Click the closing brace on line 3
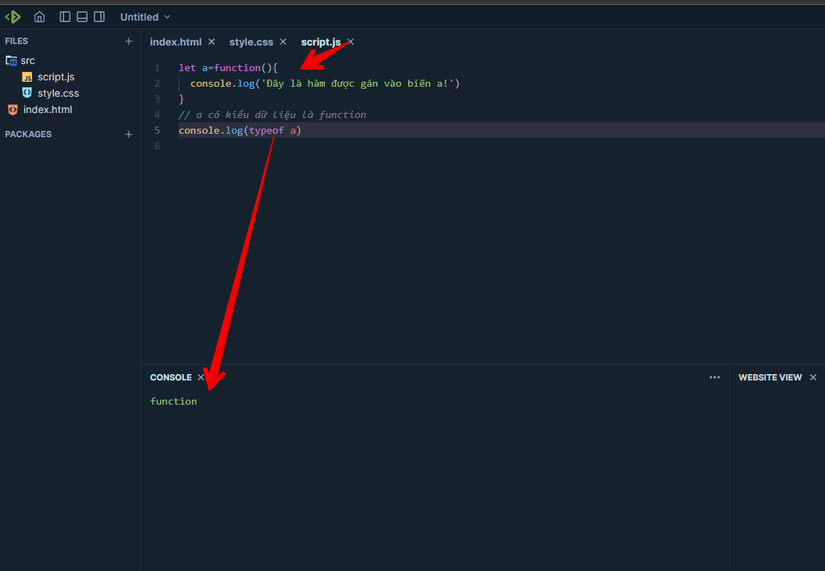 (x=182, y=99)
